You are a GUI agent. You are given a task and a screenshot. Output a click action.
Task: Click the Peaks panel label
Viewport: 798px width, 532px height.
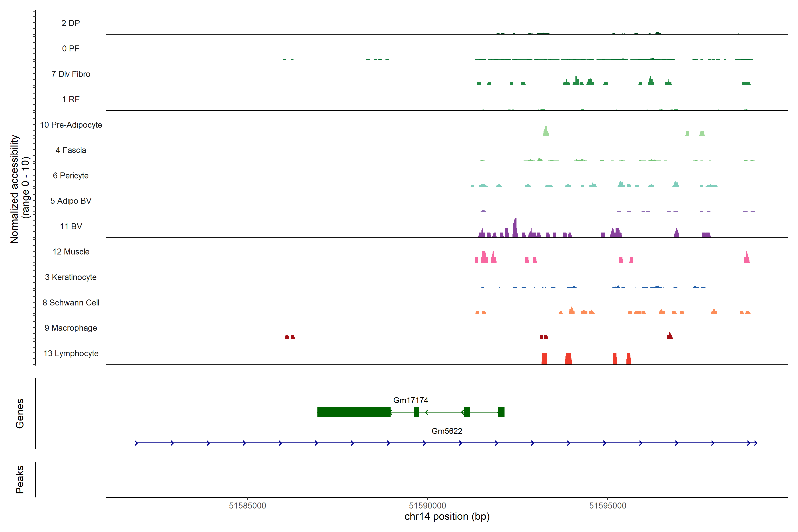pos(20,479)
